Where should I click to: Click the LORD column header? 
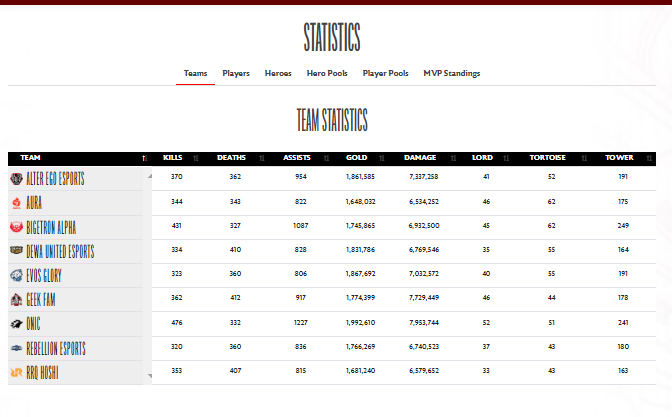[483, 158]
